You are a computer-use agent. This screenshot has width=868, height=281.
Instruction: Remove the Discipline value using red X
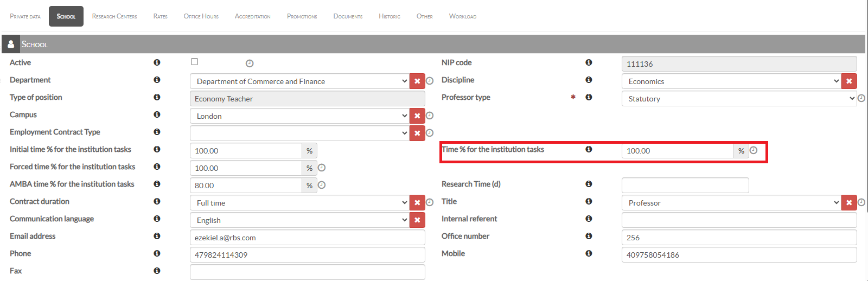point(849,81)
